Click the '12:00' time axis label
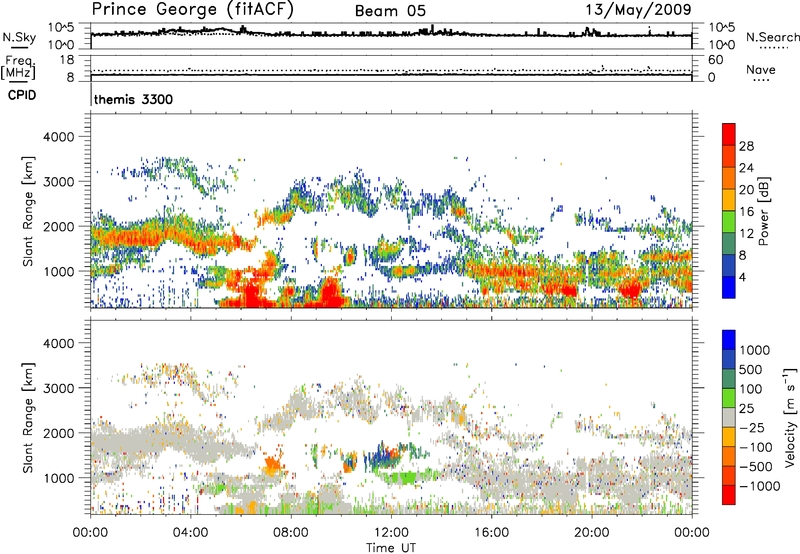Image resolution: width=800 pixels, height=554 pixels. point(391,533)
